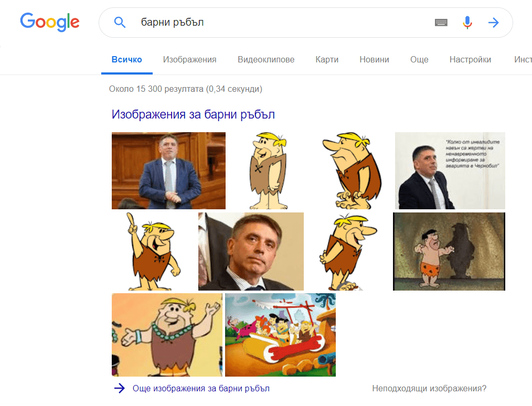Go to the Карти tab
The height and width of the screenshot is (406, 532).
pos(327,59)
